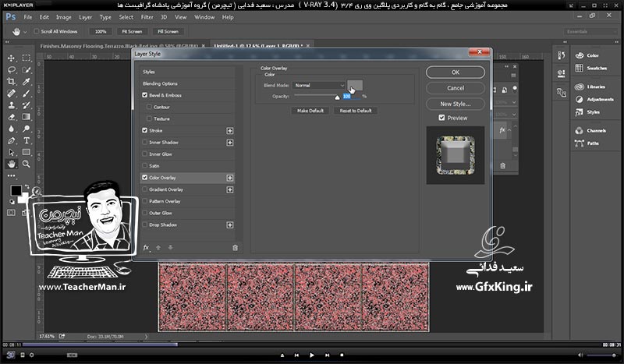Select the Hand tool in toolbar
The image size is (624, 364).
[x=11, y=164]
